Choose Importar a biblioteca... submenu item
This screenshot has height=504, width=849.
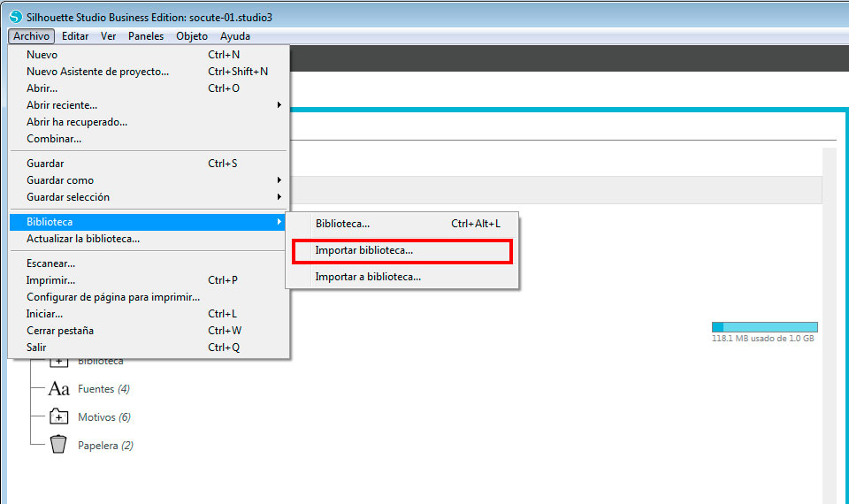point(402,277)
